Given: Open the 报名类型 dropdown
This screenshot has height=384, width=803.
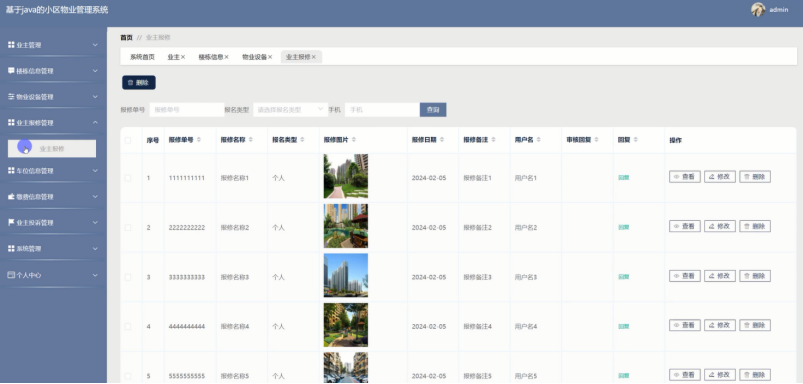Looking at the screenshot, I should (290, 110).
